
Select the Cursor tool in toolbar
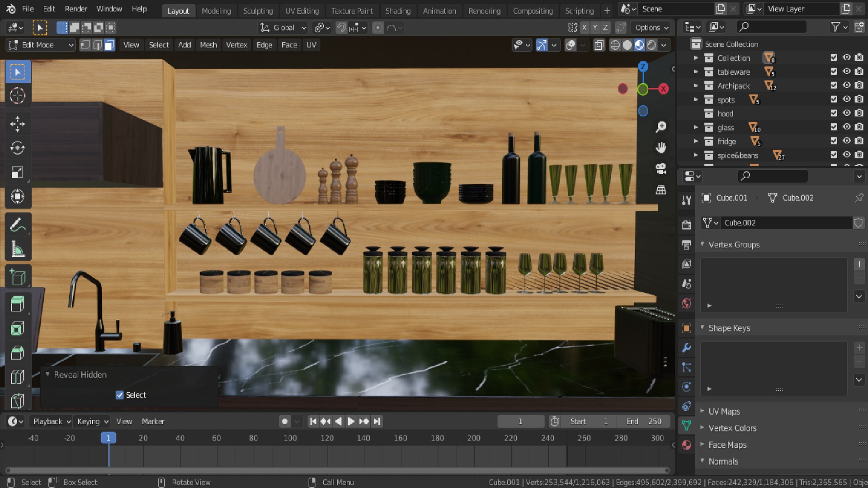pyautogui.click(x=18, y=96)
